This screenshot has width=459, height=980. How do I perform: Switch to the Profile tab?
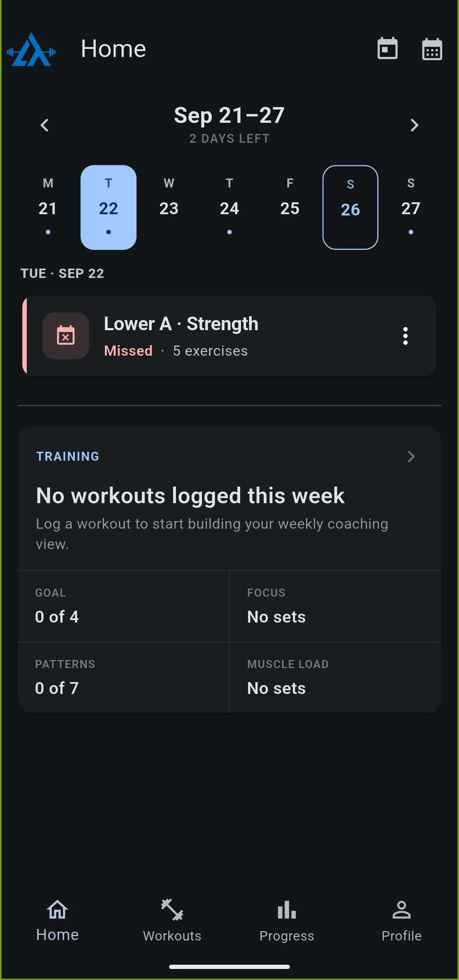[402, 920]
